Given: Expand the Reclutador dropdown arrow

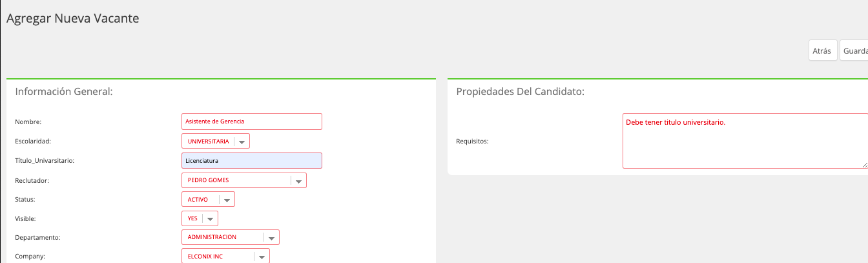Looking at the screenshot, I should pyautogui.click(x=298, y=181).
